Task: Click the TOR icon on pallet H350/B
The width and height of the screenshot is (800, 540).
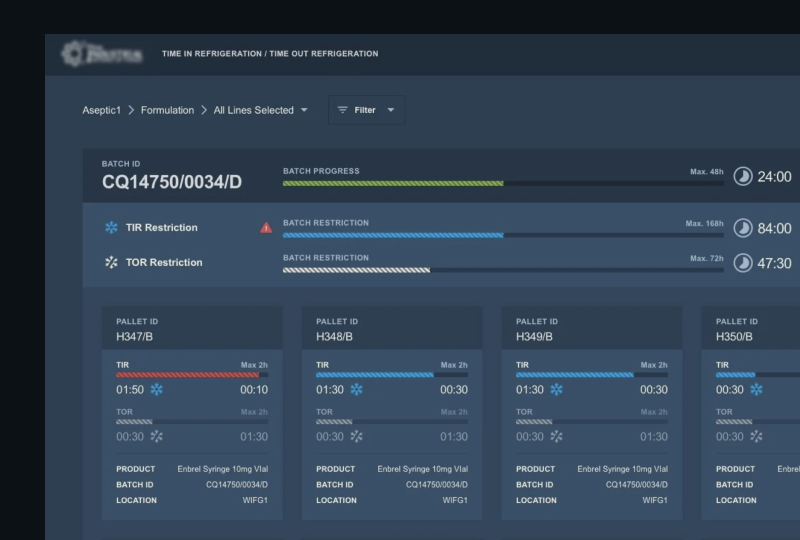Action: 757,436
